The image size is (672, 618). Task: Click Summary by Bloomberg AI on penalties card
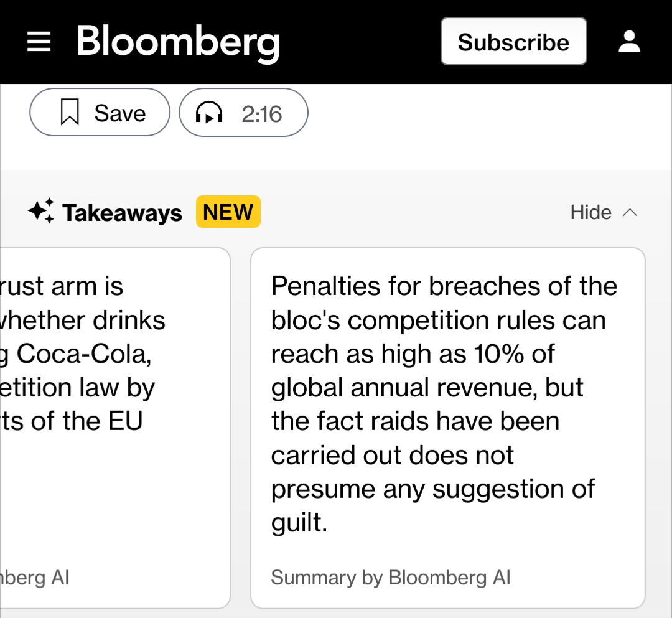(390, 578)
